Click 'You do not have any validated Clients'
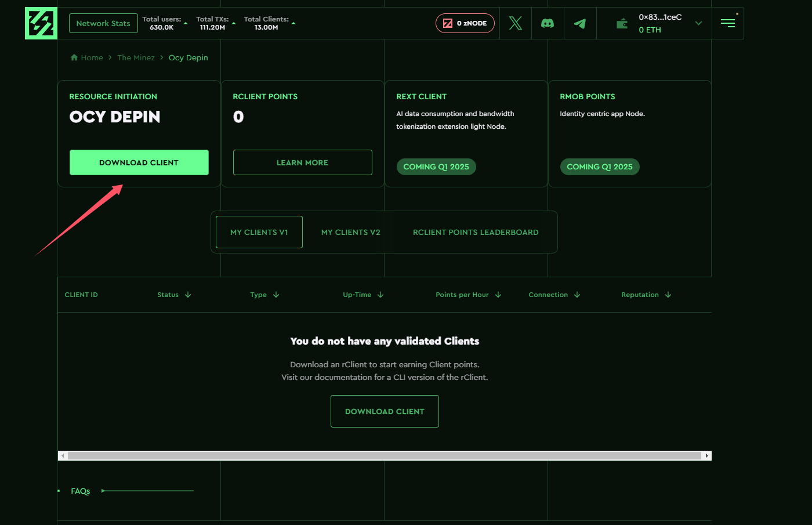The width and height of the screenshot is (812, 525). (x=385, y=341)
